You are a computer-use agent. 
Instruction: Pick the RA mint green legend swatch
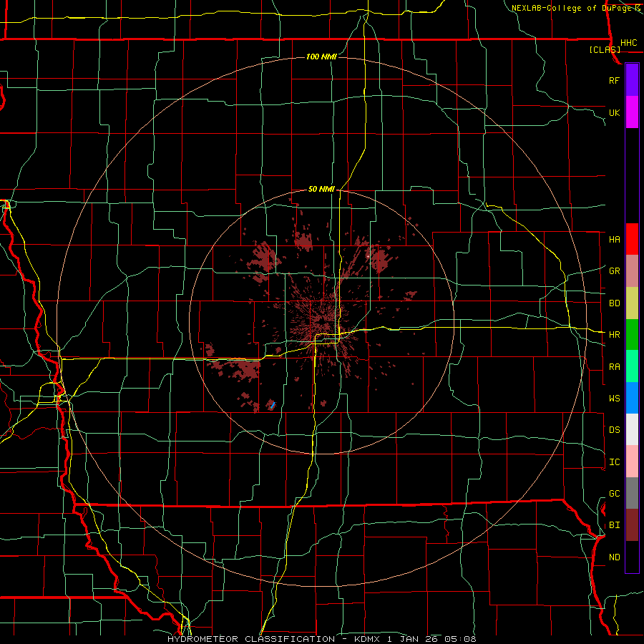pyautogui.click(x=632, y=366)
